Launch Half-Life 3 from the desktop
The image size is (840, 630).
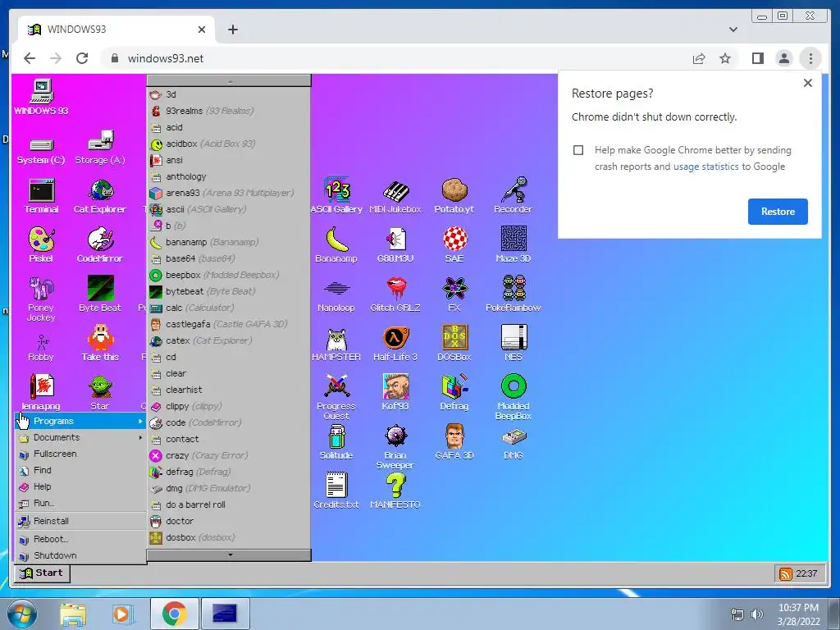coord(395,344)
